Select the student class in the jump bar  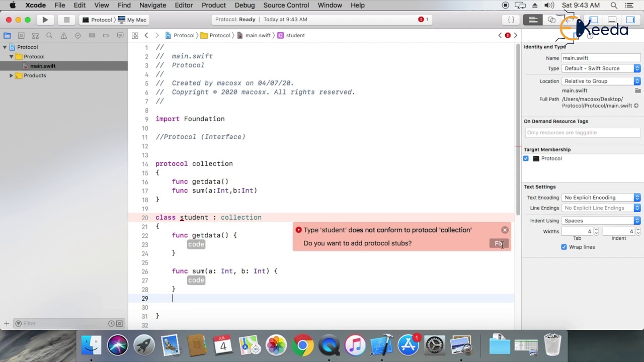291,36
